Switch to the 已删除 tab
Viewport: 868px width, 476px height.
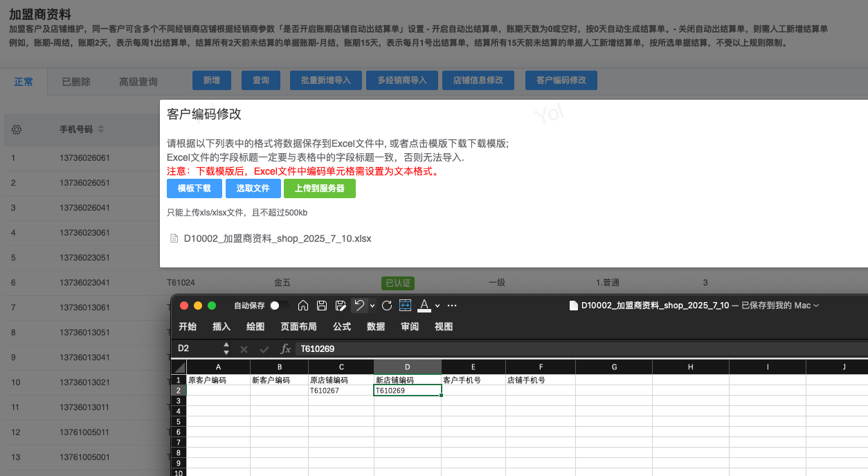tap(76, 82)
